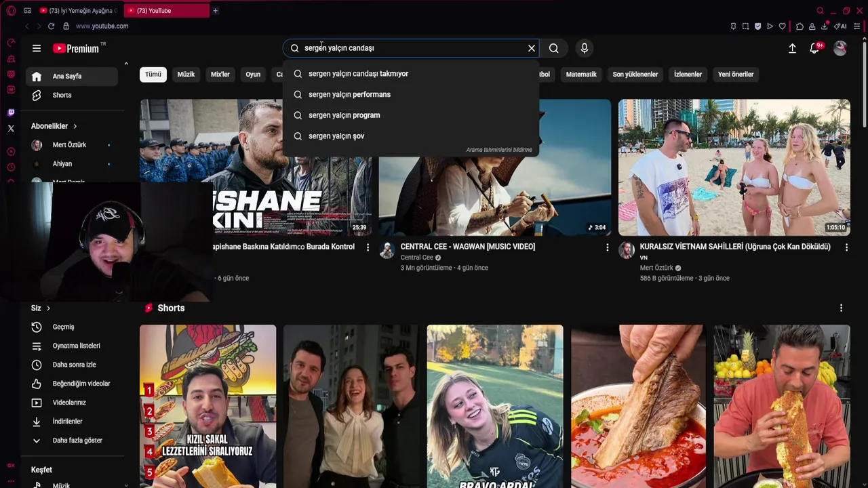Reload the YouTube page
The height and width of the screenshot is (488, 868).
[x=51, y=26]
